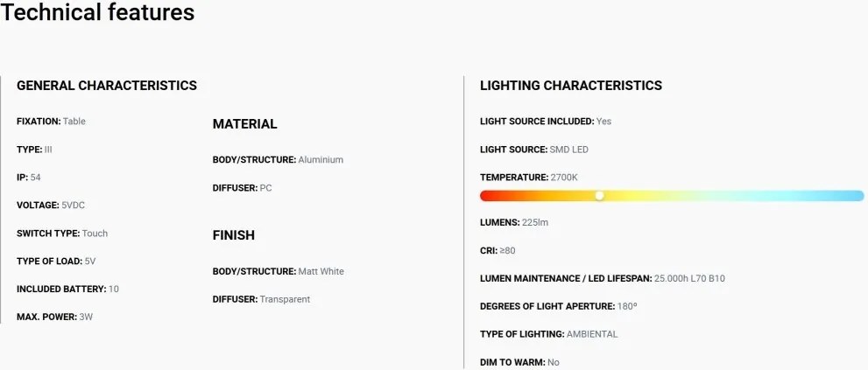Select the LIGHTING CHARACTERISTICS heading
This screenshot has width=868, height=370.
pos(571,86)
